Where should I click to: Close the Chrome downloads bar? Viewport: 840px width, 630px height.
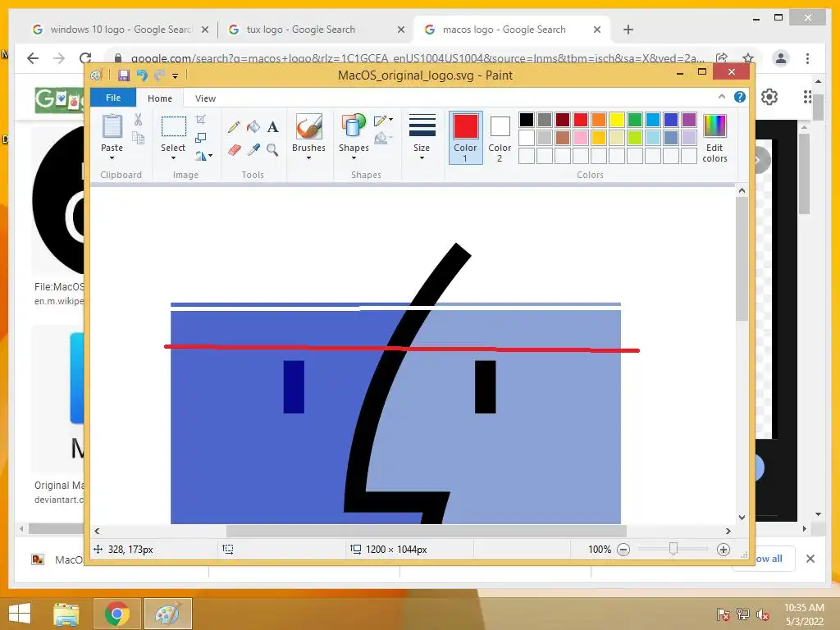pos(810,559)
